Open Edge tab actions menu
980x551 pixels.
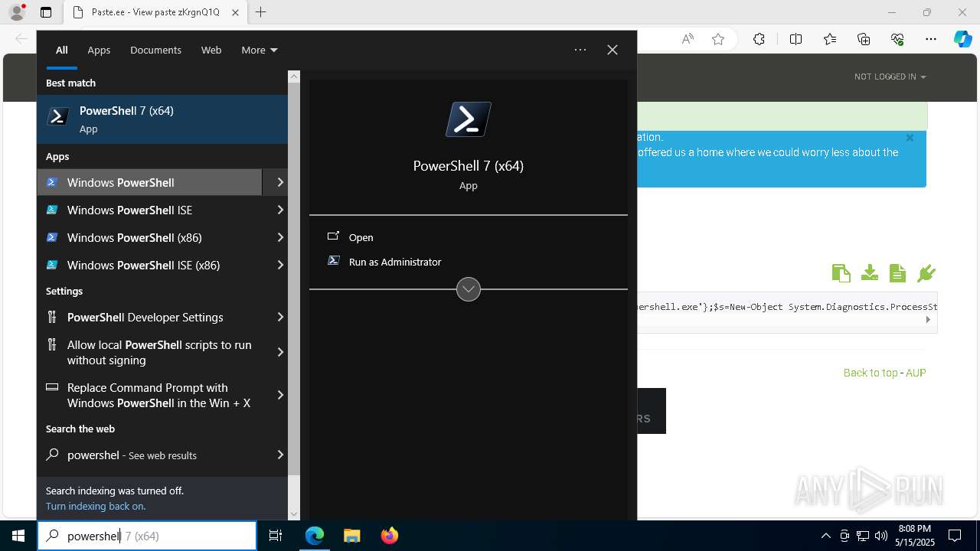tap(46, 12)
